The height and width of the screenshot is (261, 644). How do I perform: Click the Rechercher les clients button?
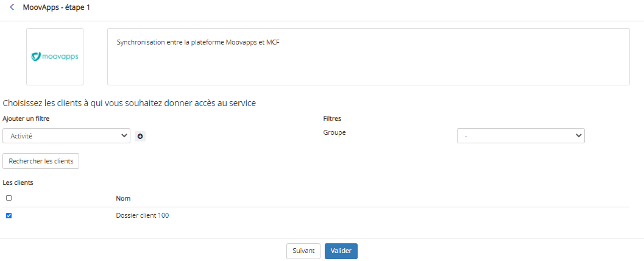41,161
